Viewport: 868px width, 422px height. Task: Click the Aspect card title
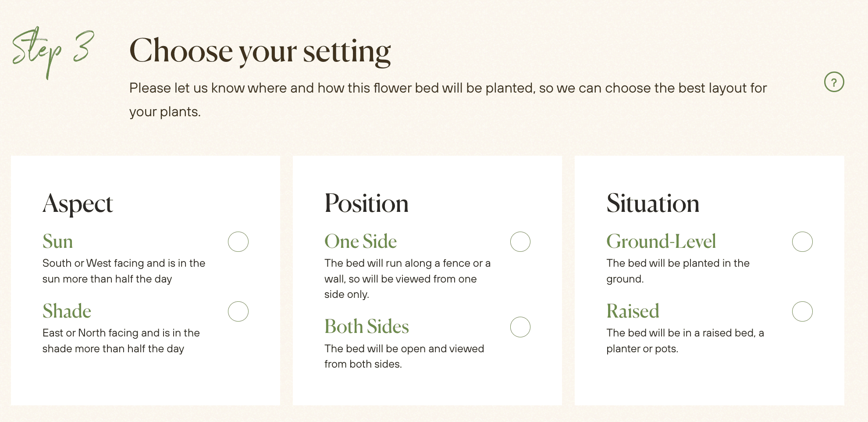pos(78,204)
